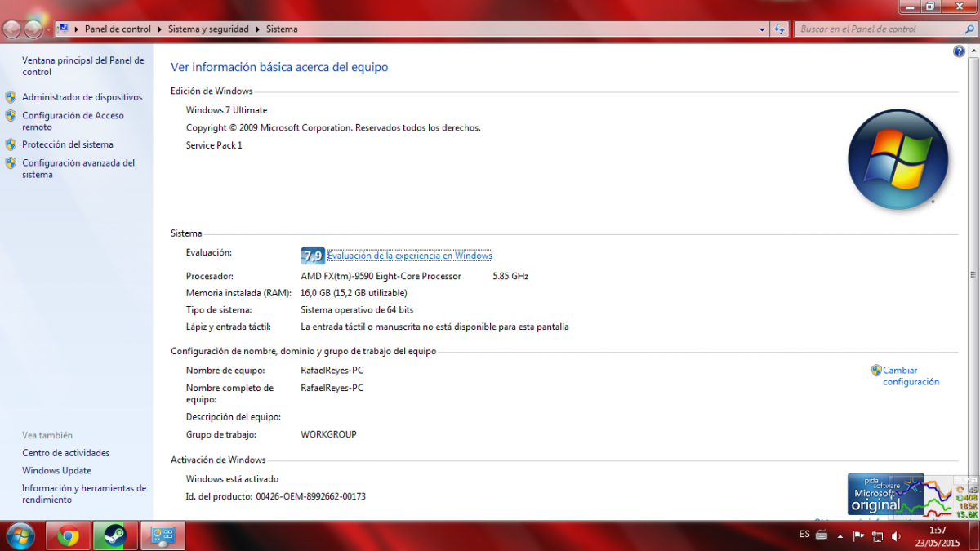Screen dimensions: 980x551
Task: Click the network tray icon
Action: pyautogui.click(x=877, y=536)
